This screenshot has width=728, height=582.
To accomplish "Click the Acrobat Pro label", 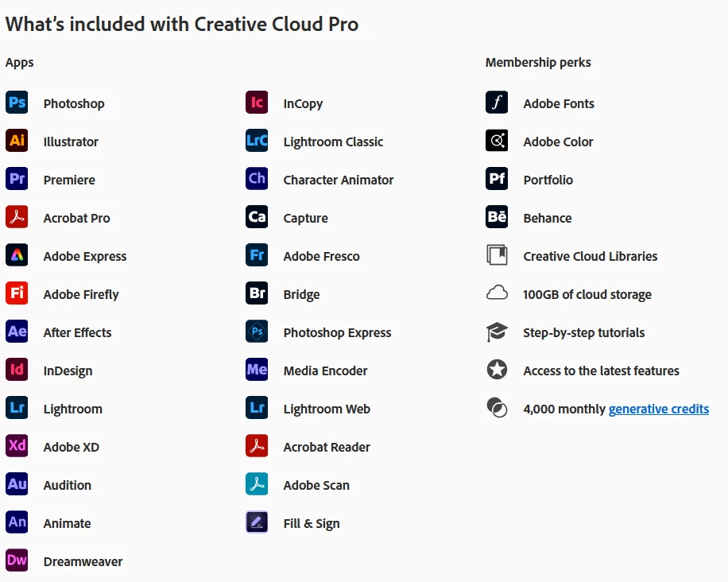I will (76, 218).
